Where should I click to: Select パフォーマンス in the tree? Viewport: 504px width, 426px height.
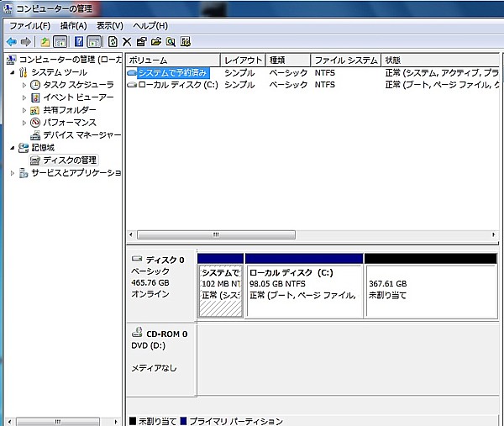[70, 123]
